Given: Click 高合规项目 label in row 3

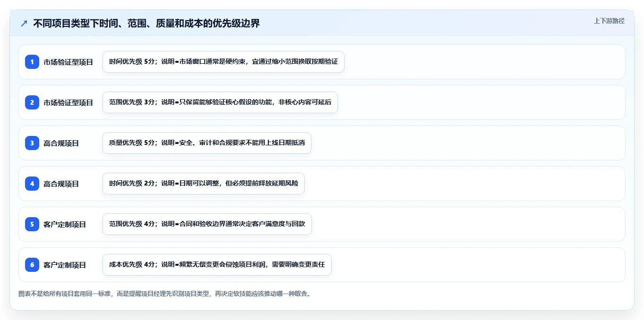Looking at the screenshot, I should coord(61,143).
